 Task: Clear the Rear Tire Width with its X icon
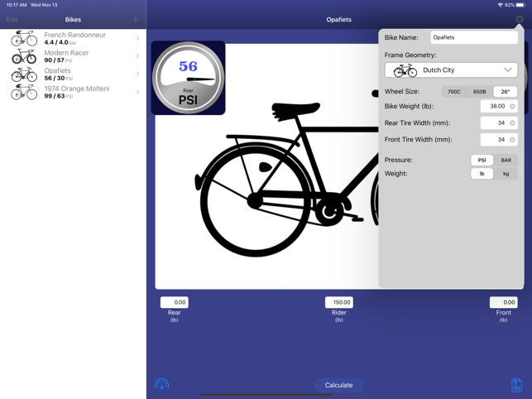click(512, 123)
